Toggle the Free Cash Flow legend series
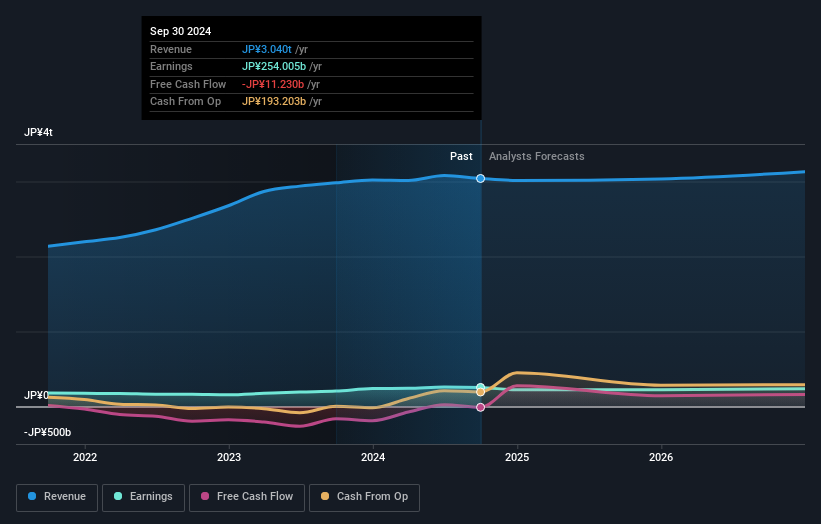Viewport: 821px width, 524px height. pos(247,497)
